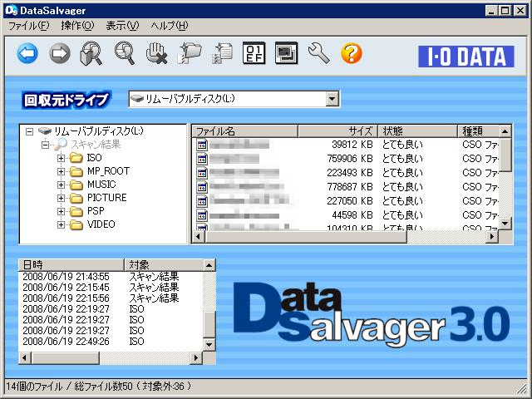
Task: Click the I-O DATA logo
Action: (x=466, y=57)
